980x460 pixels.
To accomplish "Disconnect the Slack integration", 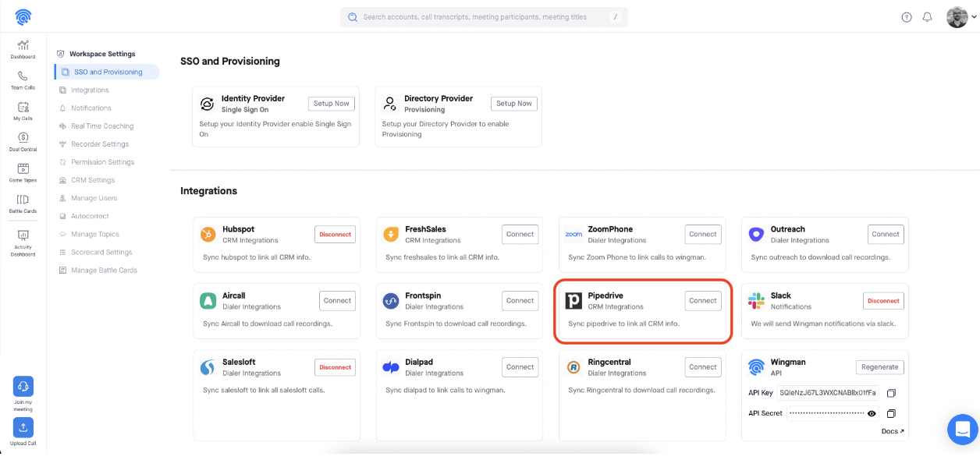I will [x=883, y=300].
